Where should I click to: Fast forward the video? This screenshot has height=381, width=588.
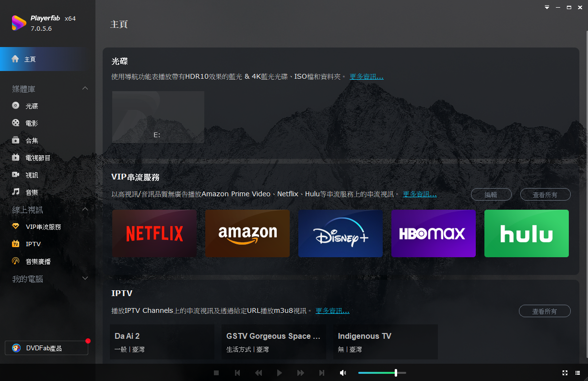pyautogui.click(x=301, y=373)
